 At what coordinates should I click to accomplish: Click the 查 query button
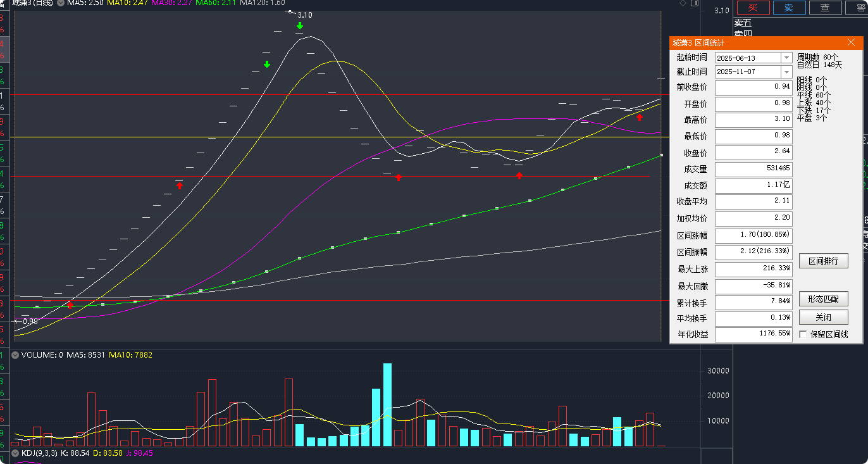click(824, 8)
